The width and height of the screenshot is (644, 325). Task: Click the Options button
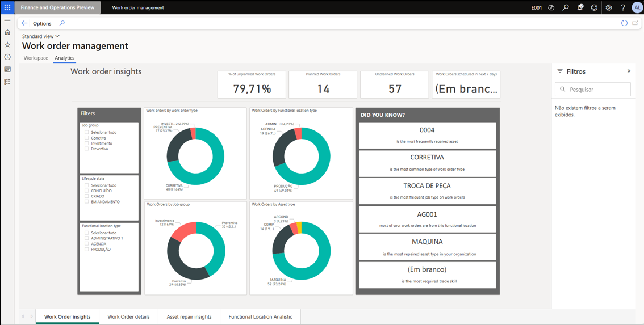tap(42, 23)
